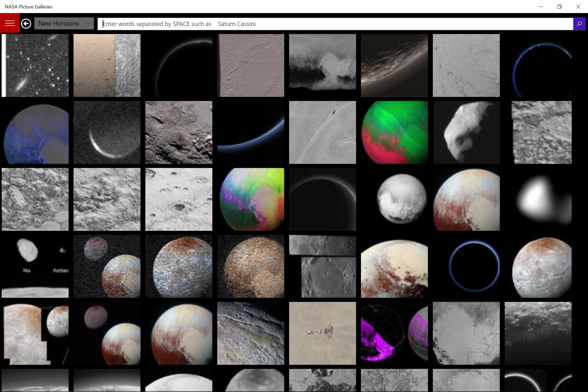View the magenta methane map thumbnail

394,333
